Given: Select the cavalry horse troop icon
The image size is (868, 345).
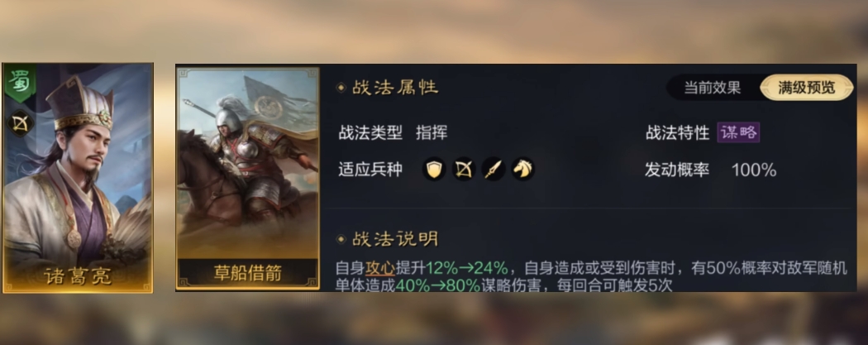Looking at the screenshot, I should [522, 169].
